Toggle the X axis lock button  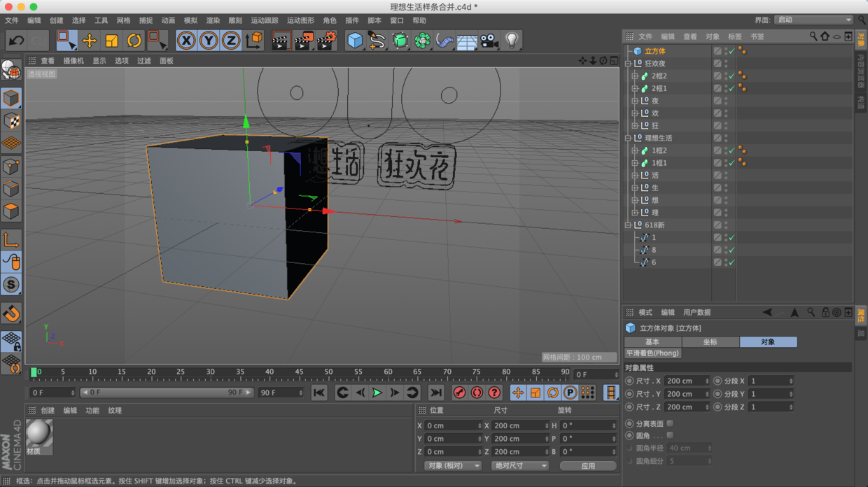[x=185, y=41]
